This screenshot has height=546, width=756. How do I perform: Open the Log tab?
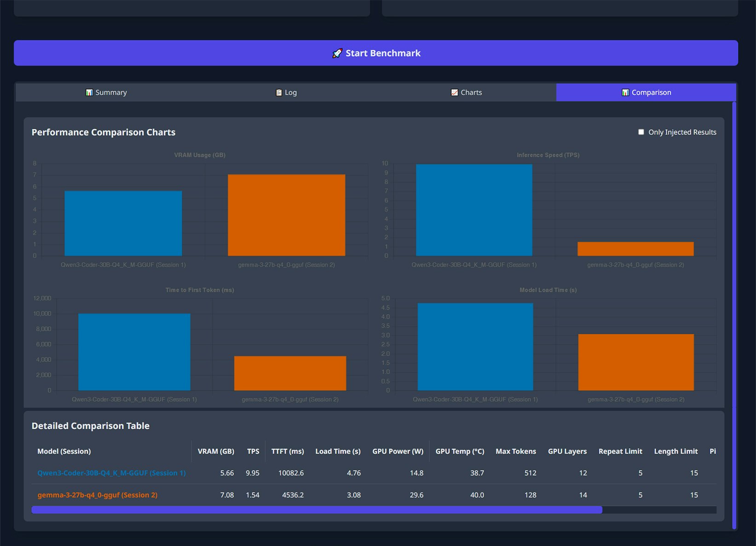[x=286, y=92]
